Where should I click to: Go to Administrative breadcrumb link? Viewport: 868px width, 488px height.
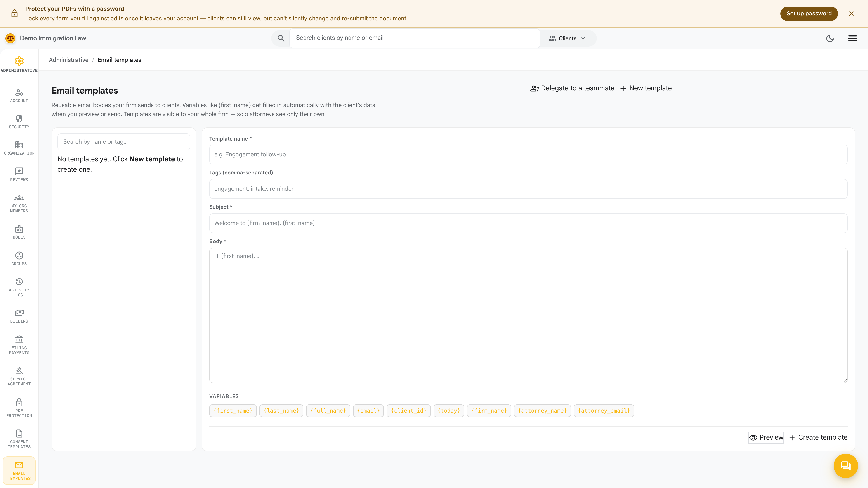click(x=68, y=60)
